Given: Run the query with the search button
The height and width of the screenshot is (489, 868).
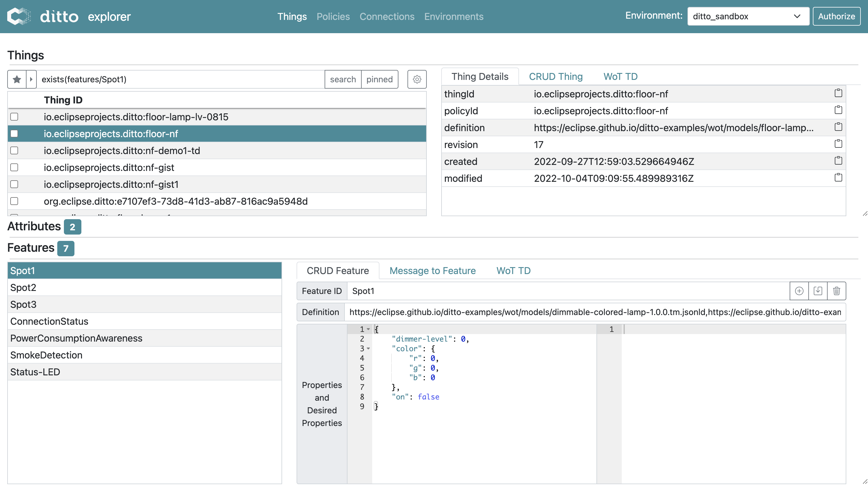Looking at the screenshot, I should 343,79.
